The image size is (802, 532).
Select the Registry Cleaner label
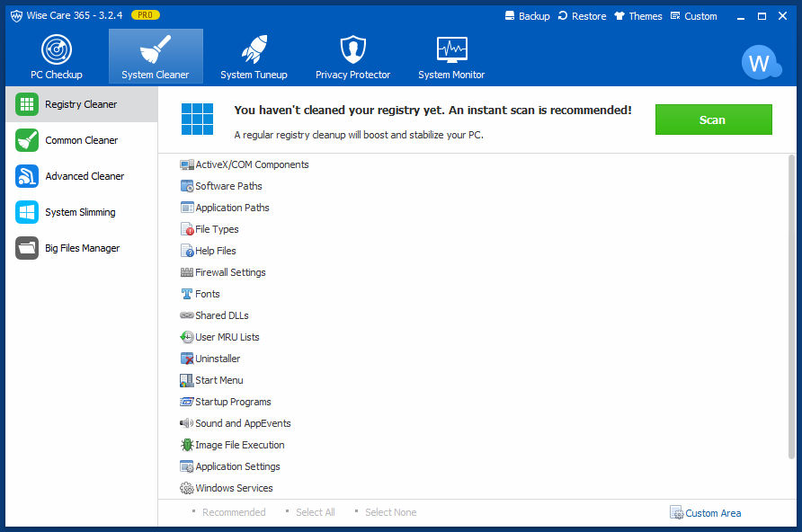pos(81,104)
